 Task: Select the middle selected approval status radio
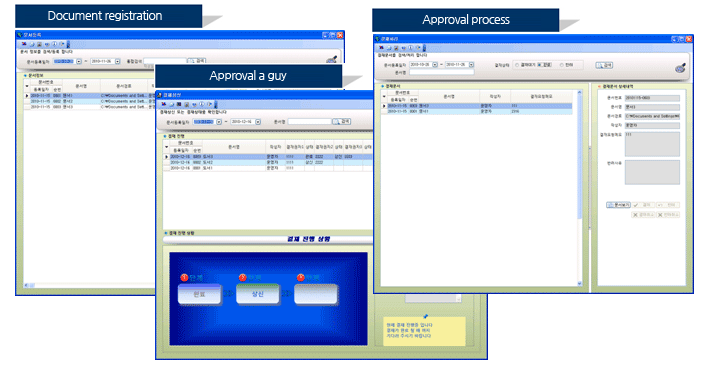540,65
